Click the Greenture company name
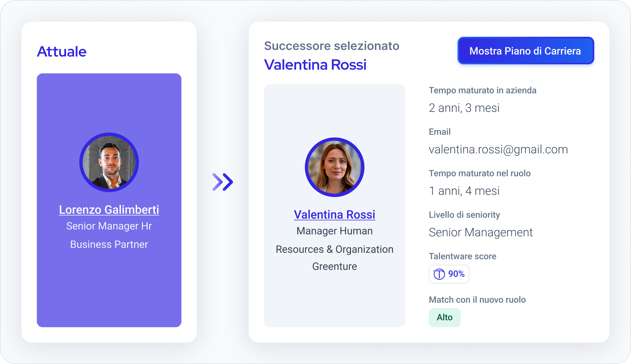Image resolution: width=631 pixels, height=364 pixels. tap(335, 266)
